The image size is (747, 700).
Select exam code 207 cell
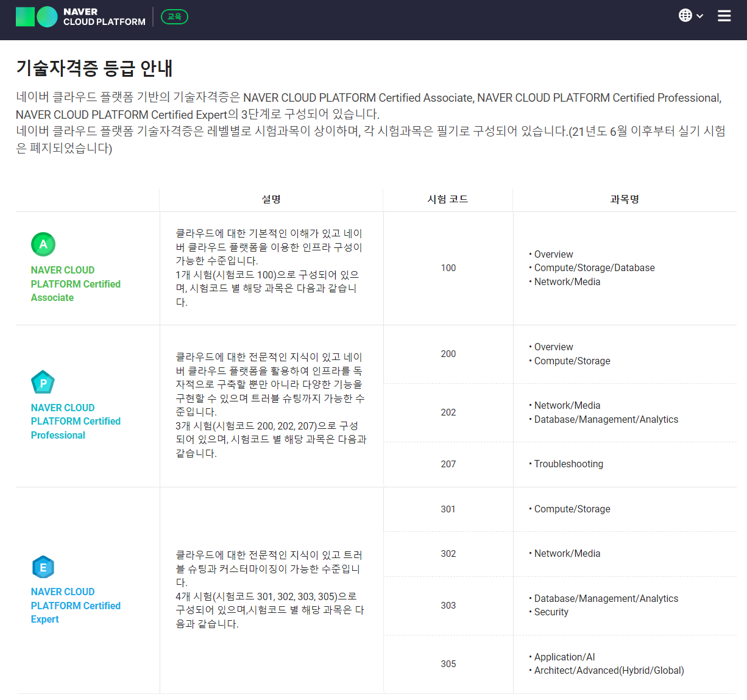pyautogui.click(x=448, y=464)
